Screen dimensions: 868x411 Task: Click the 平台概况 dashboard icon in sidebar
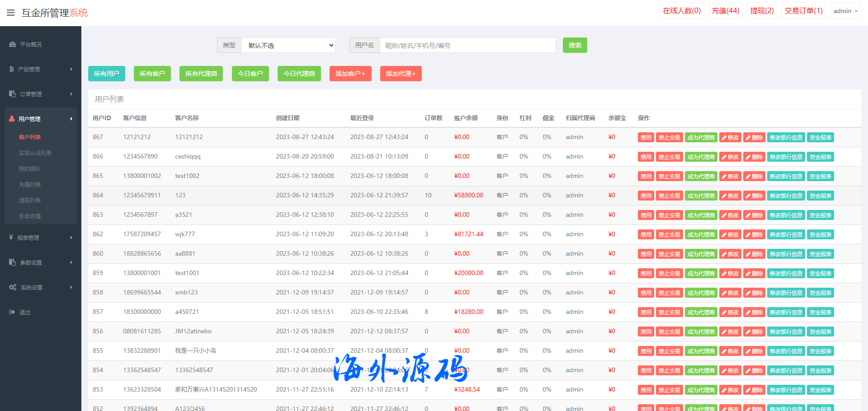click(x=12, y=45)
